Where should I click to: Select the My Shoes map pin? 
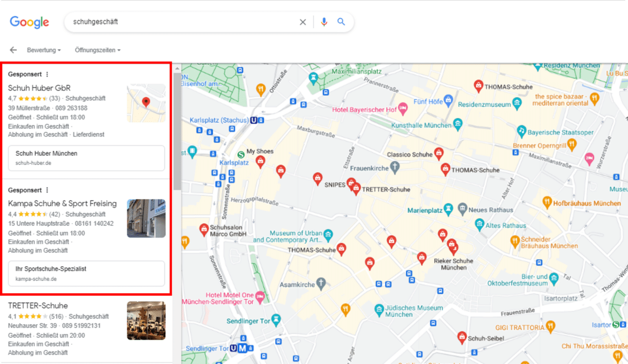[260, 162]
